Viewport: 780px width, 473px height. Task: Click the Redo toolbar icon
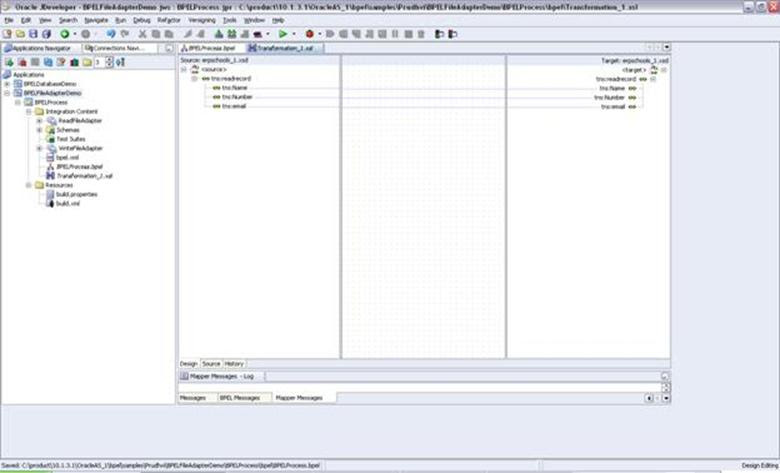[125, 34]
